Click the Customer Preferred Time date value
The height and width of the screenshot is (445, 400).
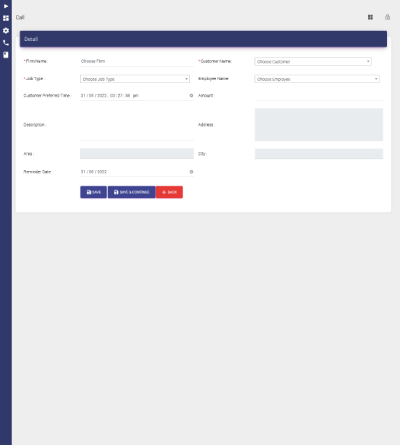click(110, 95)
